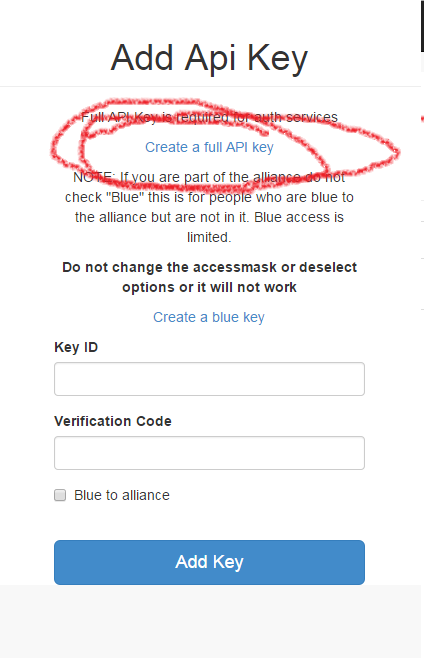
Task: Click the word "limited." ending the note
Action: pyautogui.click(x=209, y=238)
